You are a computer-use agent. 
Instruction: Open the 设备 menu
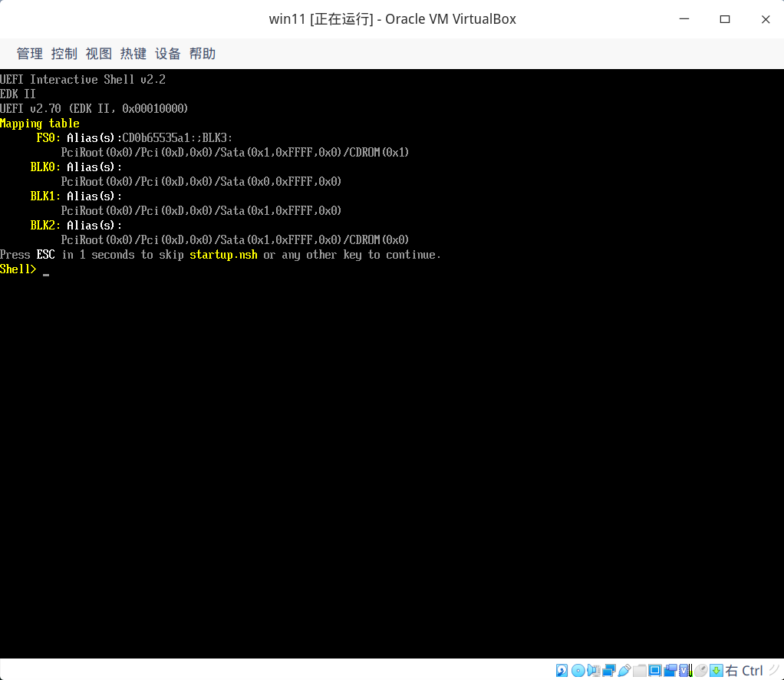coord(167,53)
